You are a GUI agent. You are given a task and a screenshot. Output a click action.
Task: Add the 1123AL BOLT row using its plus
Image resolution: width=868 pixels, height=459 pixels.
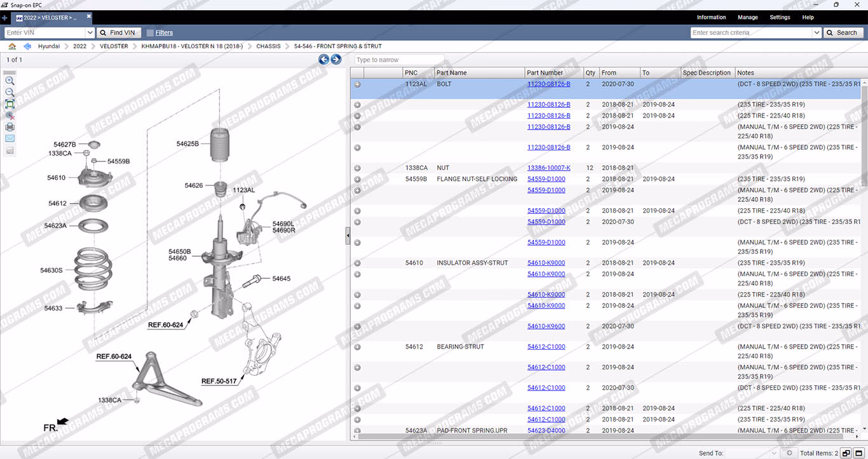[x=357, y=84]
